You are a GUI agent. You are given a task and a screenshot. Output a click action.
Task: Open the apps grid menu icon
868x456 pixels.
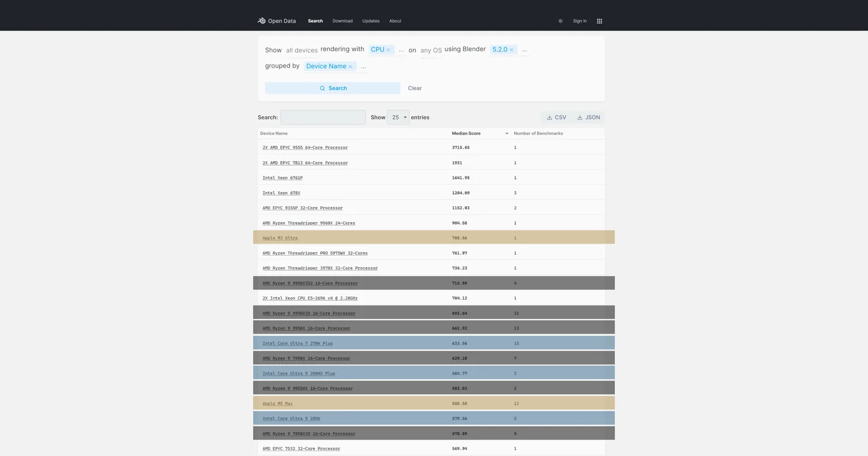tap(599, 21)
